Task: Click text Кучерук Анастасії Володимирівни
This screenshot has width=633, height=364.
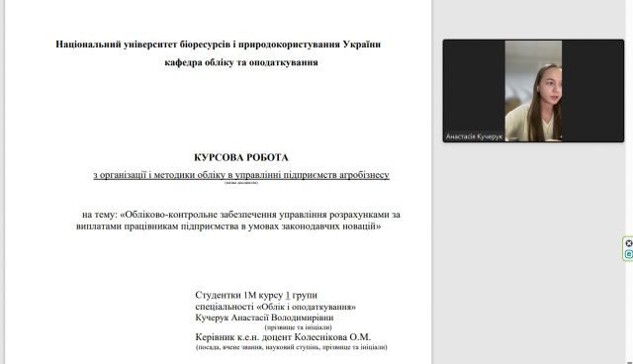Action: coord(264,318)
